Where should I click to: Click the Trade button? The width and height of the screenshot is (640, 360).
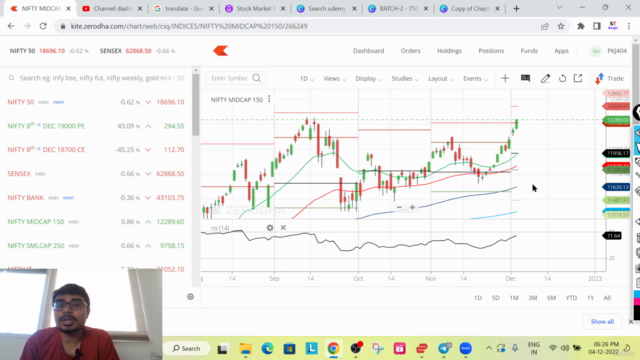[609, 78]
